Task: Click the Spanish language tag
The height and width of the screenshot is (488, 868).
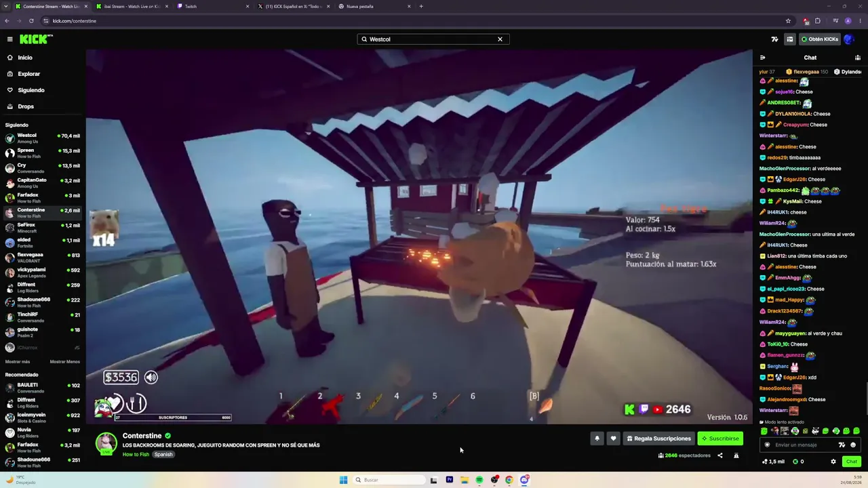Action: click(163, 455)
